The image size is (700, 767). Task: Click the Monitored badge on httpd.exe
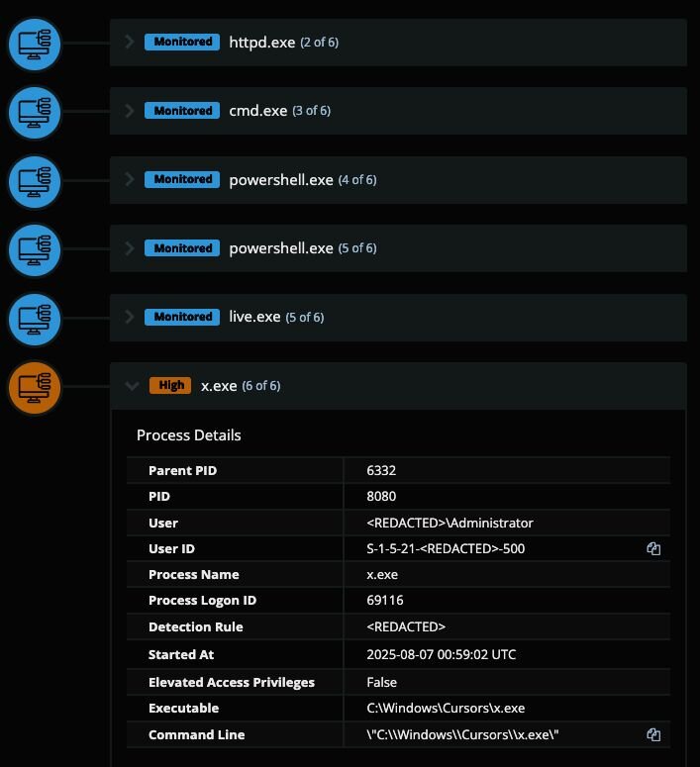pyautogui.click(x=182, y=43)
